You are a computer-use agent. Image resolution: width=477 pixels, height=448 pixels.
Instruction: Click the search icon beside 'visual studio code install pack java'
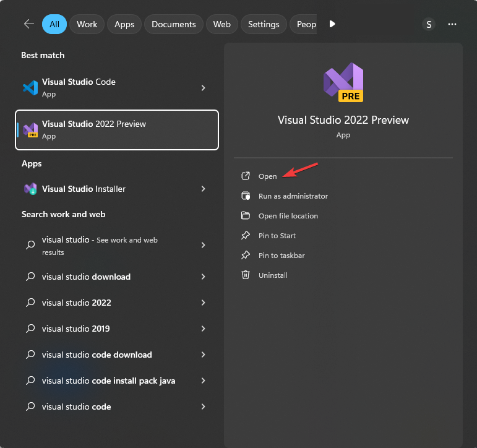[x=30, y=381]
